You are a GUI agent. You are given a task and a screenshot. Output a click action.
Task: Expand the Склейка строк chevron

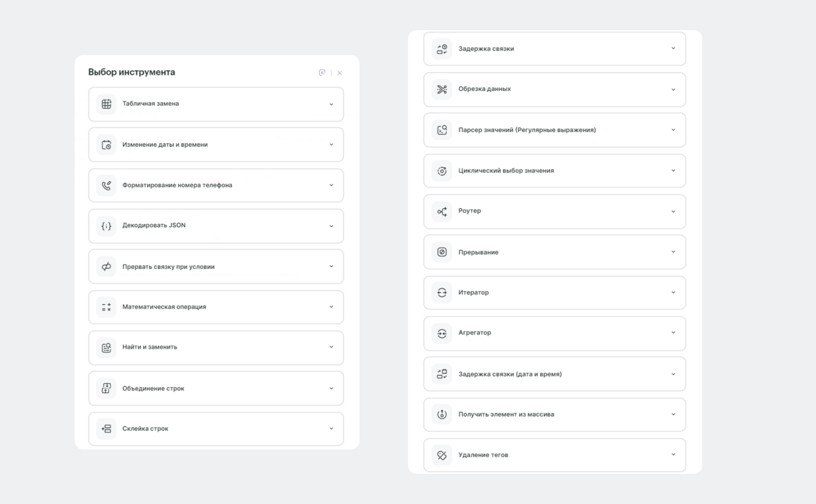tap(331, 429)
